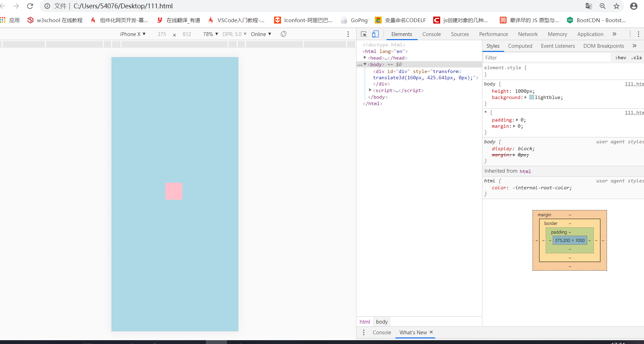Viewport: 644px width, 344px height.
Task: Click box model content size 375.200 × 1000
Action: tap(570, 241)
